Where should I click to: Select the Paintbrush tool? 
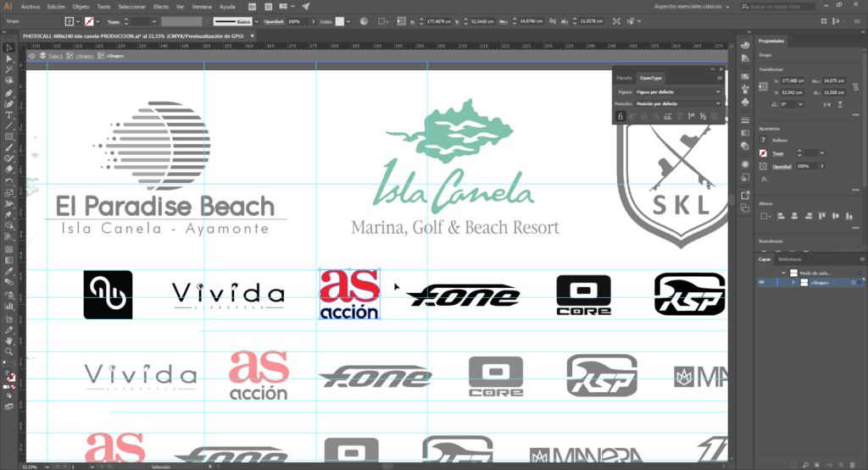(x=8, y=147)
